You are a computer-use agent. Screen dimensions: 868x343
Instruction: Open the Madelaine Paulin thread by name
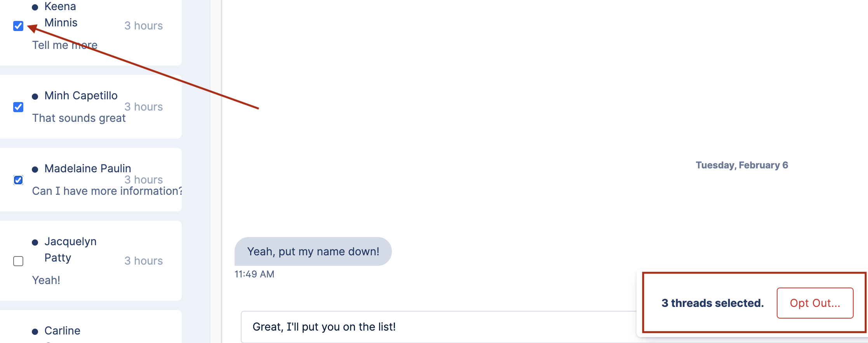click(x=88, y=168)
